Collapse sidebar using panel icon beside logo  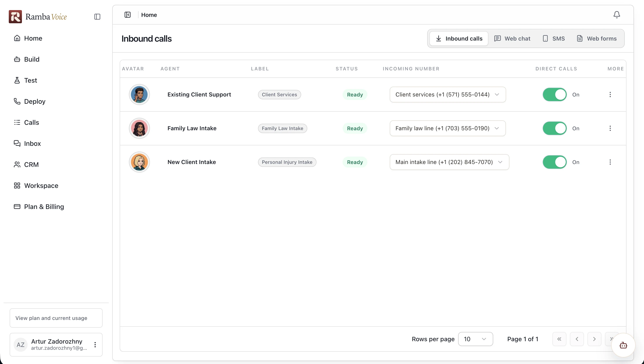97,17
